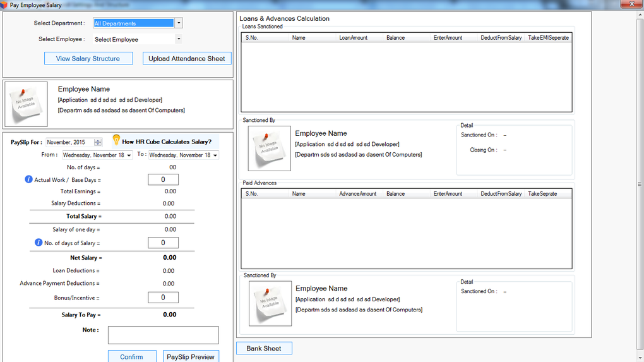Click the No. of days of Salary input field
The width and height of the screenshot is (644, 362).
click(163, 243)
